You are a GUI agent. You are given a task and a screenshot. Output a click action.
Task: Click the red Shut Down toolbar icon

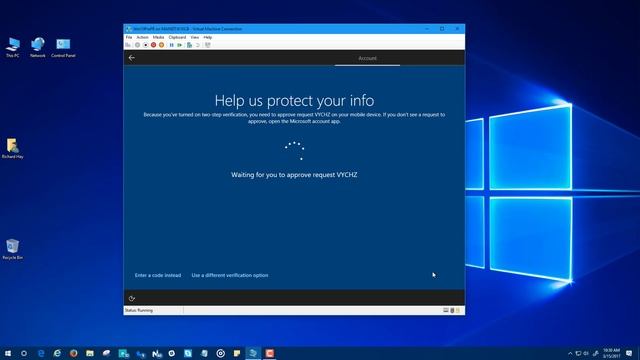pyautogui.click(x=153, y=45)
